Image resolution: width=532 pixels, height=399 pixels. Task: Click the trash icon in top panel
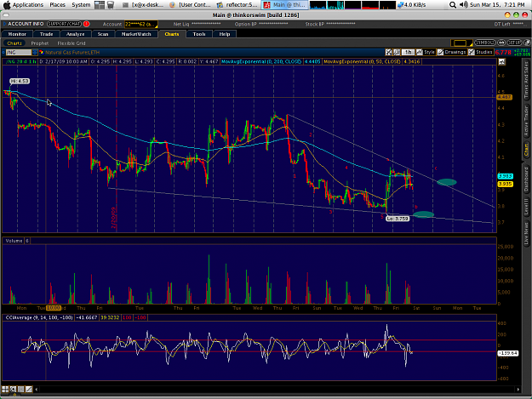(x=111, y=5)
